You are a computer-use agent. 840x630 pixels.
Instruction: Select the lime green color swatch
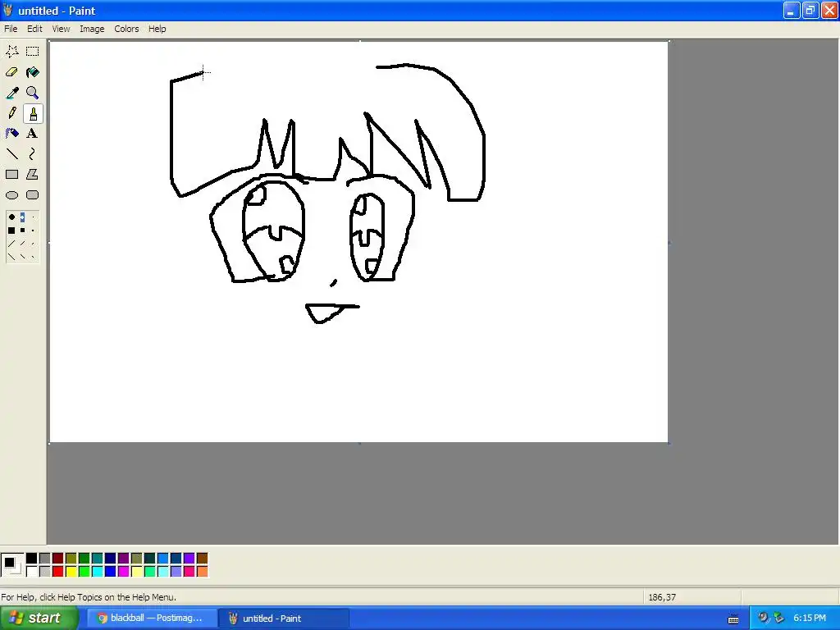click(x=84, y=572)
